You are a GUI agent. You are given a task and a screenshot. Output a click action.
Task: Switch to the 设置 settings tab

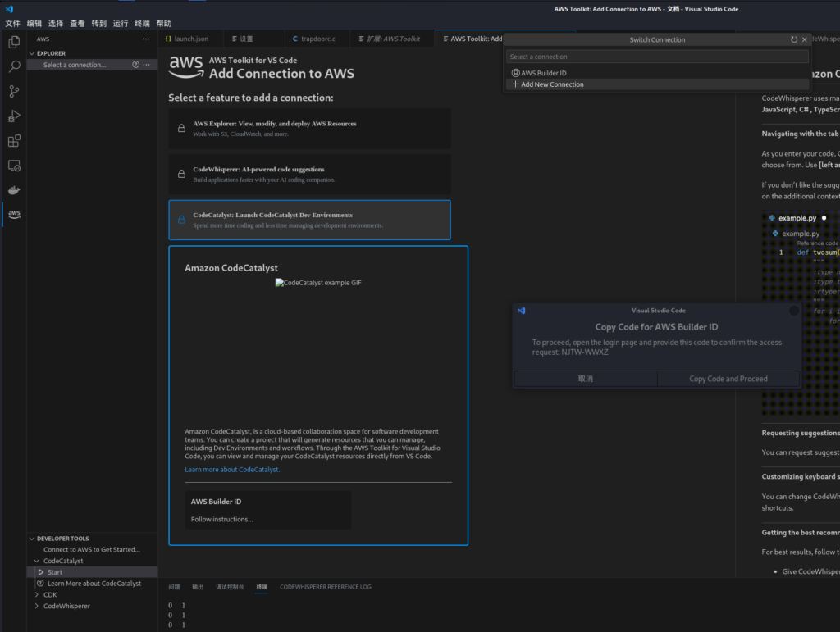pos(246,39)
